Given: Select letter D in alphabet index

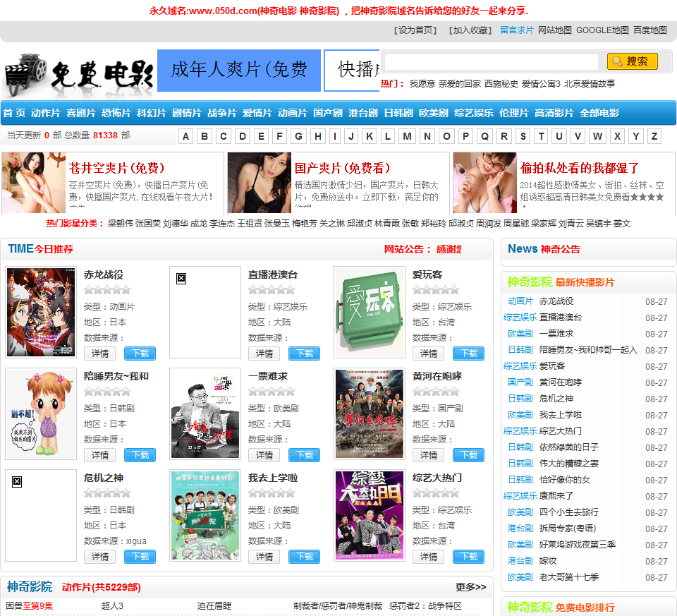Looking at the screenshot, I should tap(243, 136).
